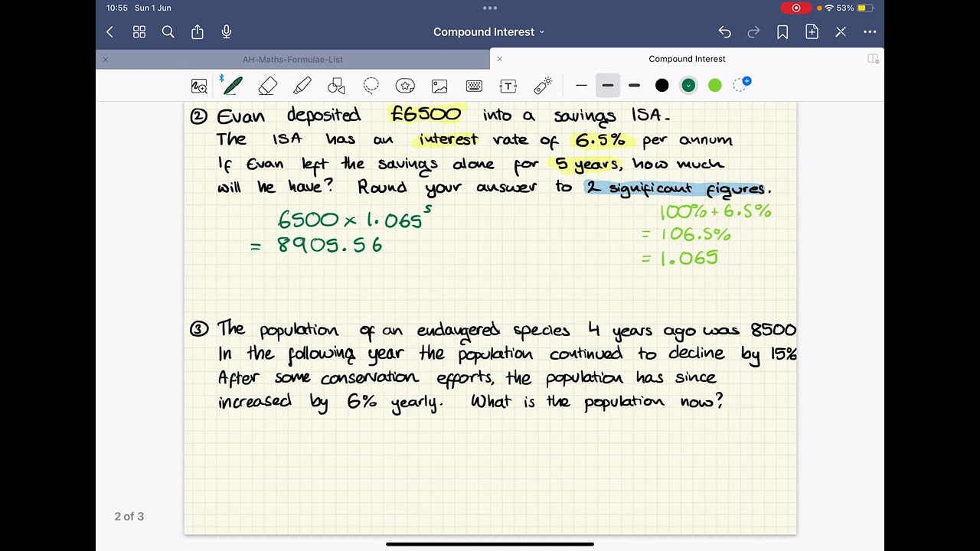Pick the black pen color
980x551 pixels.
pyautogui.click(x=662, y=86)
